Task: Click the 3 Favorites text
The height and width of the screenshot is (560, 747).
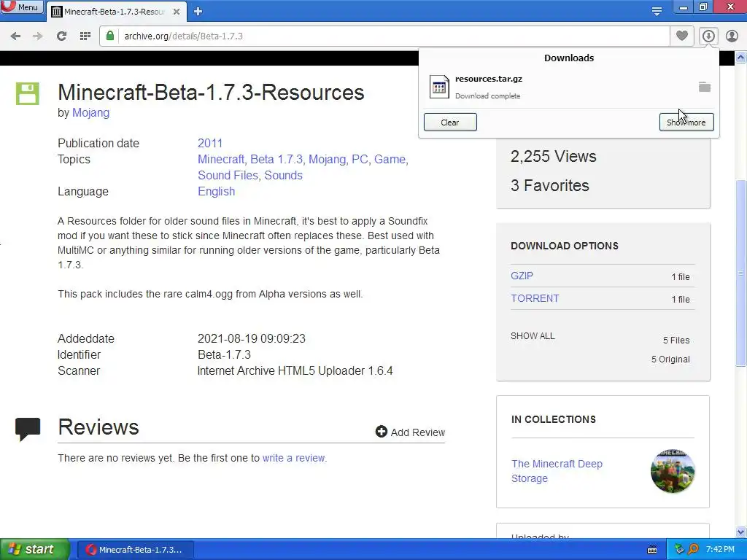Action: click(x=550, y=186)
